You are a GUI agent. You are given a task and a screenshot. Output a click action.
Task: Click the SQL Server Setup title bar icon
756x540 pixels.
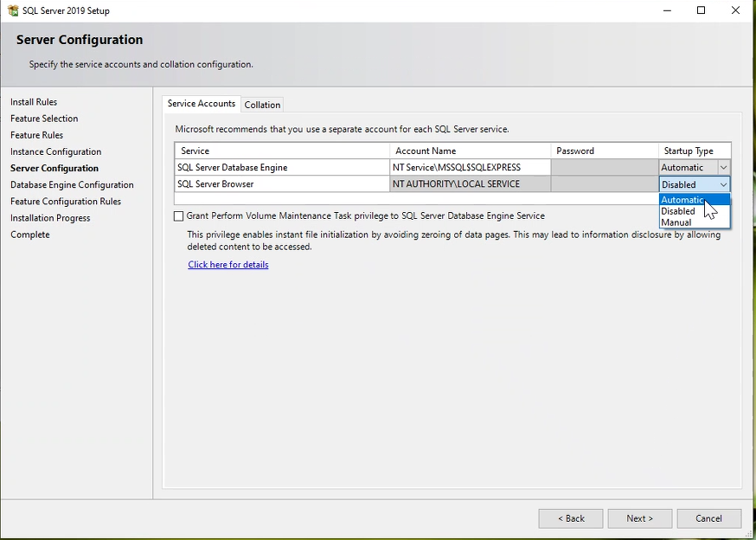click(x=13, y=10)
